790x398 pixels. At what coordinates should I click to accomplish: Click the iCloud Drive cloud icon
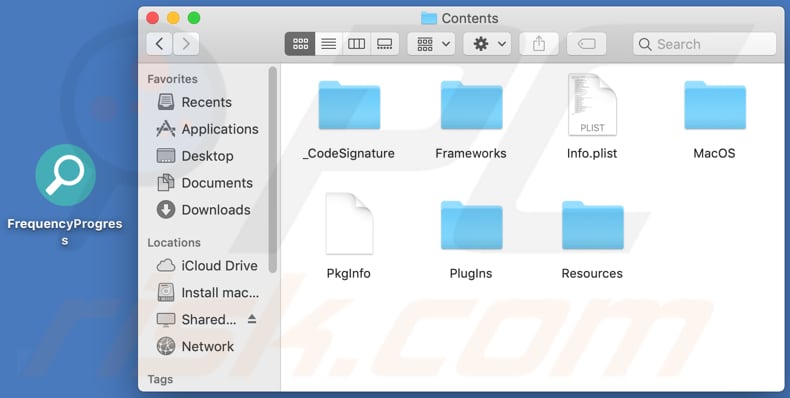[166, 266]
